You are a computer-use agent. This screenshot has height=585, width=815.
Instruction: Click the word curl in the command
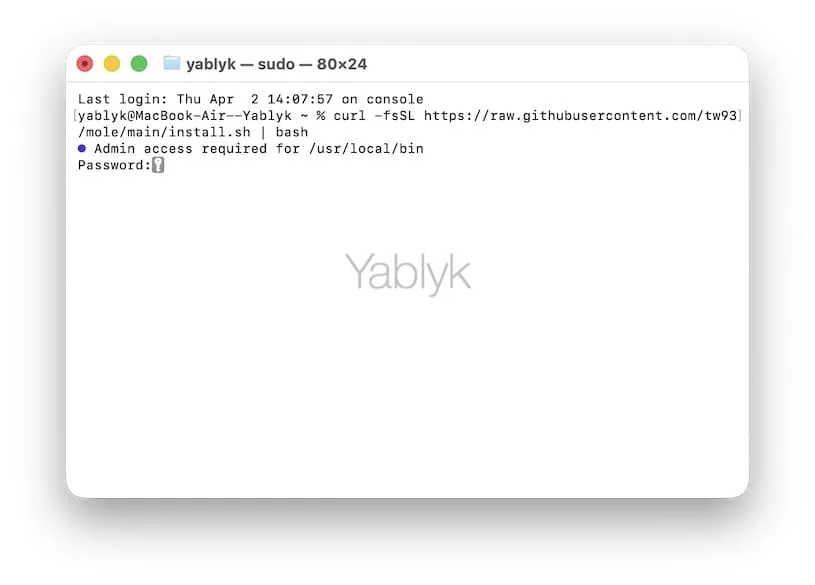click(350, 115)
